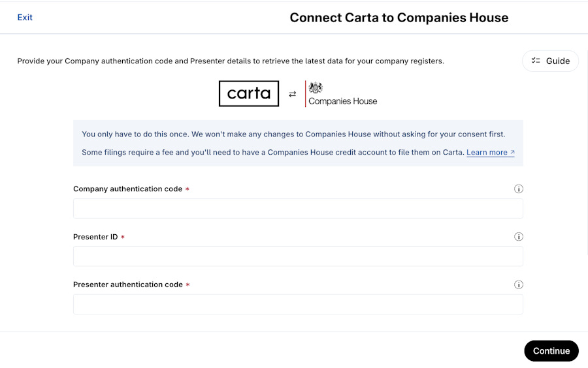Click the info icon beside Presenter ID
Screen dimensions: 588x368
[519, 237]
